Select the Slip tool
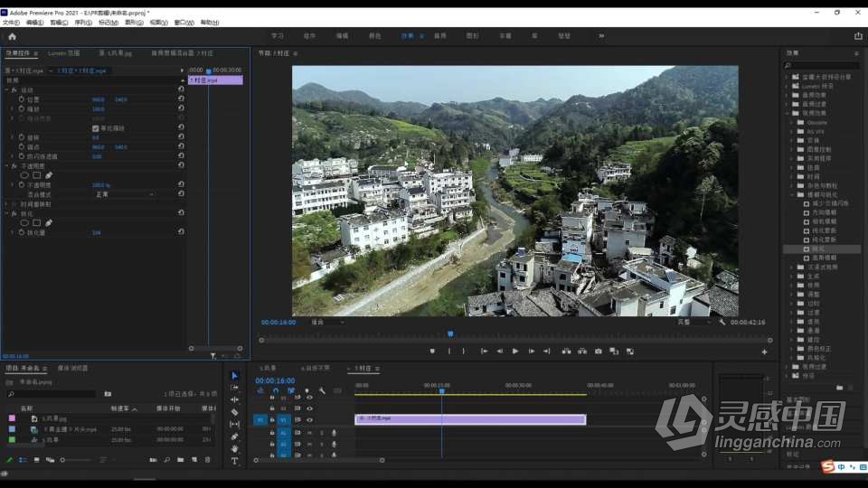868x488 pixels. [234, 425]
